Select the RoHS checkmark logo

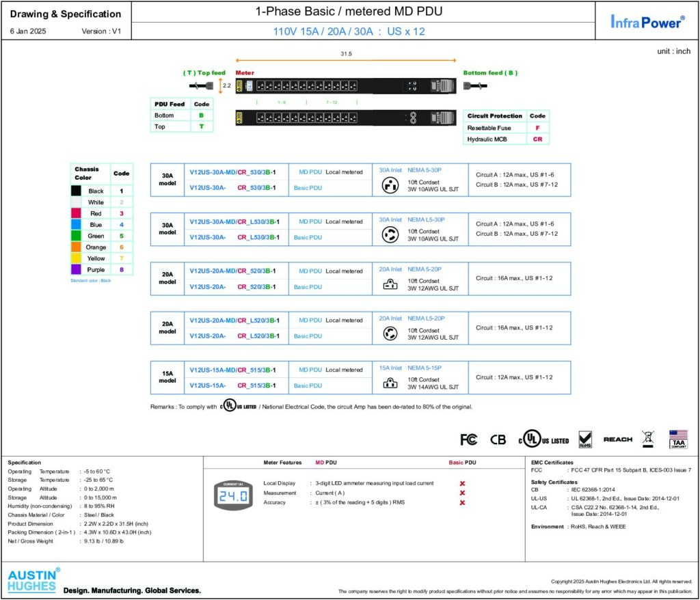[x=585, y=439]
